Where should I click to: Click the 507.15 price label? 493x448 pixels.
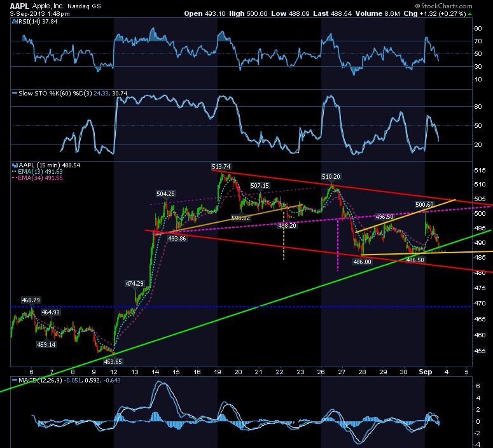260,186
